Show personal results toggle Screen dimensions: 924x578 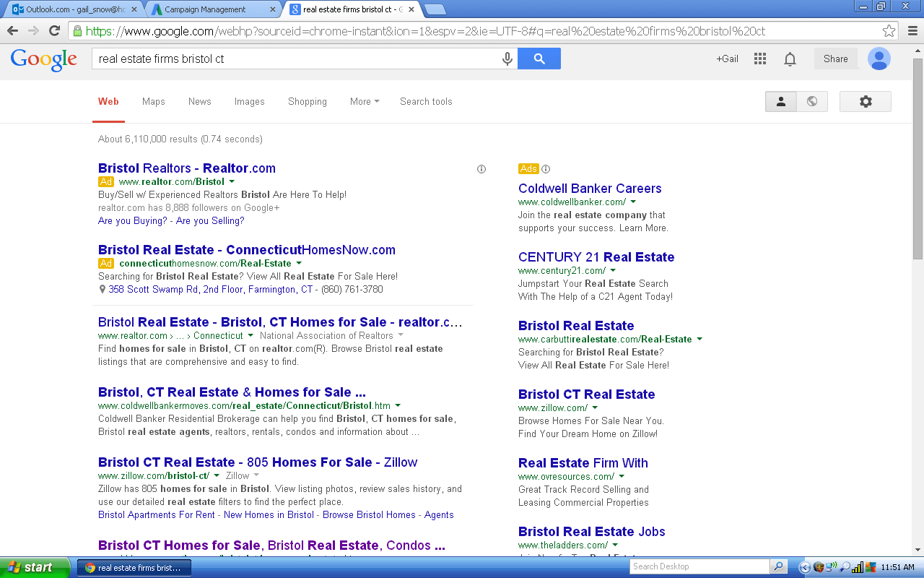coord(781,102)
